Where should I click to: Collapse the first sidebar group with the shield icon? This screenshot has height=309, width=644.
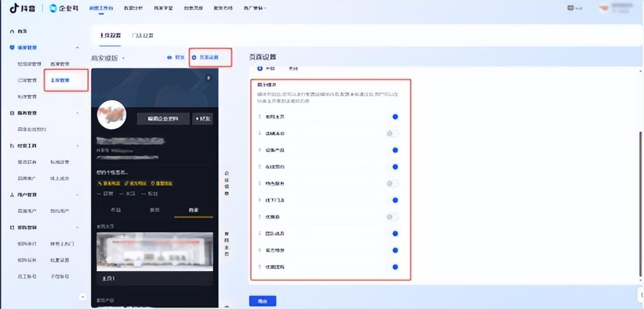pos(77,48)
